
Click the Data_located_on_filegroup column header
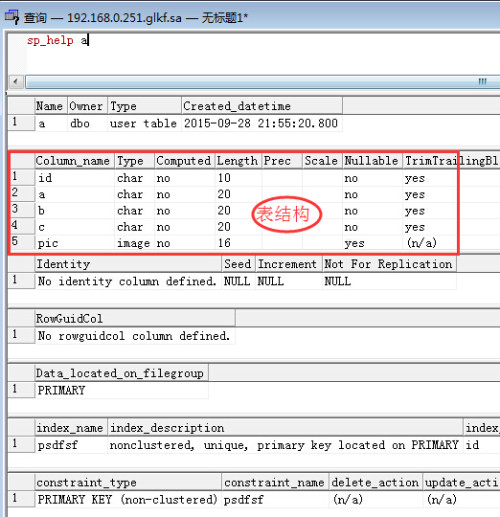pos(121,373)
